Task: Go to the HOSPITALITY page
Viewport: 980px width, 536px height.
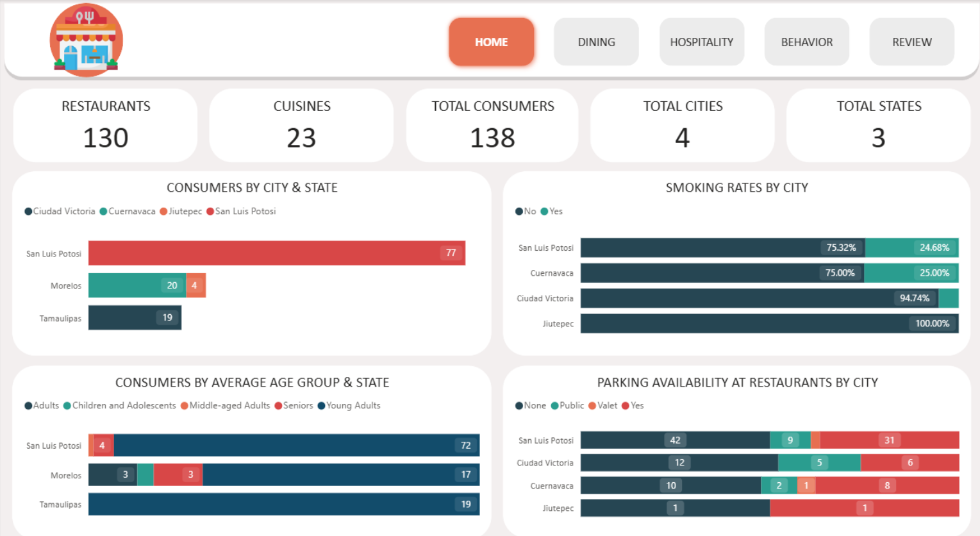Action: click(701, 42)
